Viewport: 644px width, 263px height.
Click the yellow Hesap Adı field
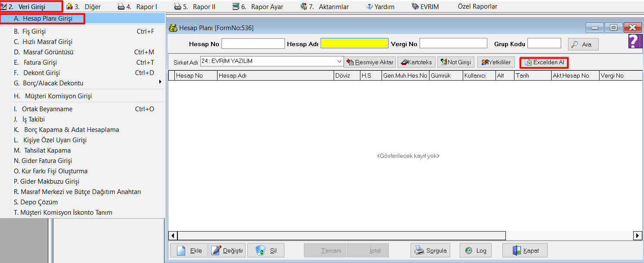[x=354, y=44]
